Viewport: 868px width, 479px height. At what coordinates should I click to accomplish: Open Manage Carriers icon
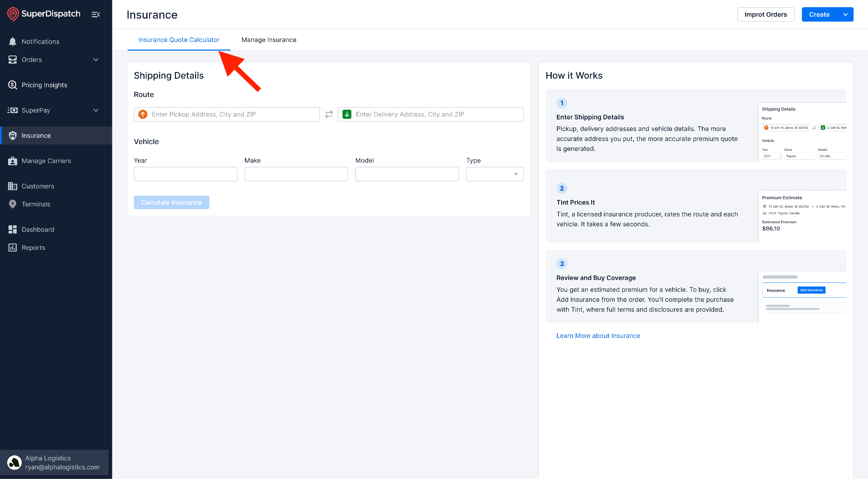point(13,161)
